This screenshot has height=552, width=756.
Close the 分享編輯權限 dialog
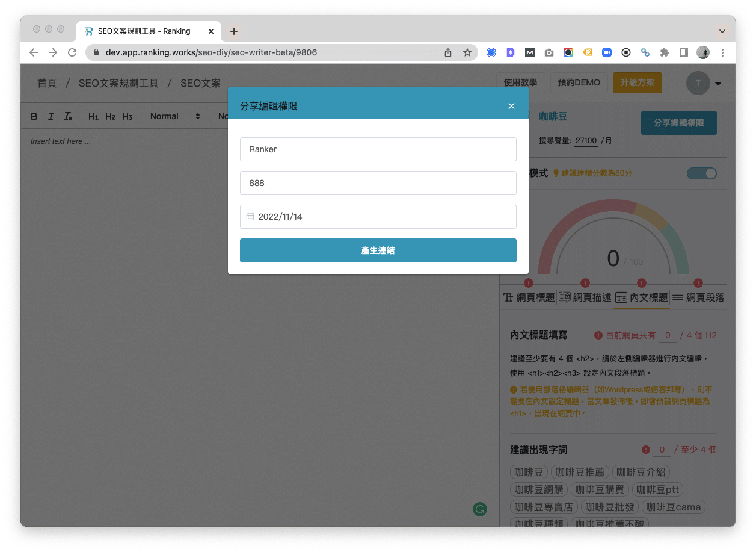[x=511, y=106]
